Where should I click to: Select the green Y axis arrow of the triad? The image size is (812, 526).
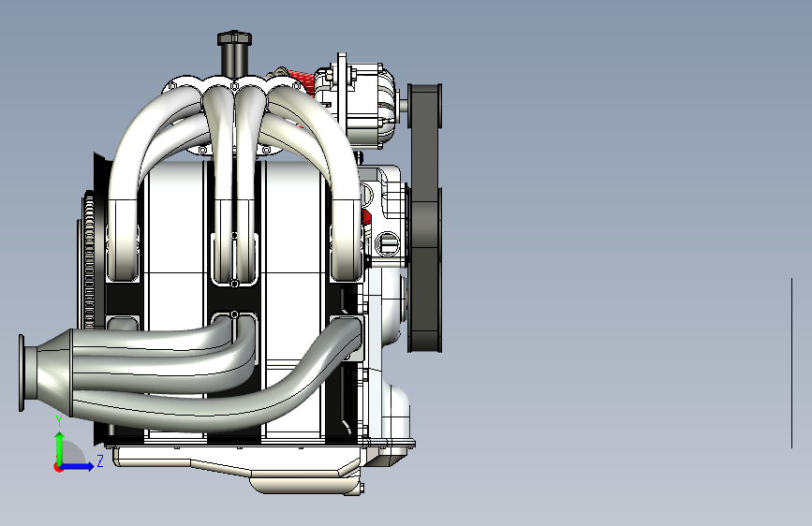pyautogui.click(x=60, y=447)
